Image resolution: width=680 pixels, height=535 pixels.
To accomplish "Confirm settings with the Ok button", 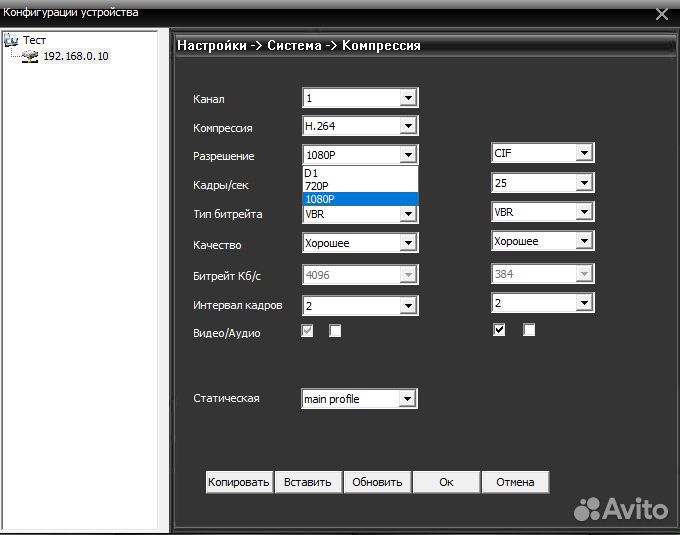I will tap(446, 482).
